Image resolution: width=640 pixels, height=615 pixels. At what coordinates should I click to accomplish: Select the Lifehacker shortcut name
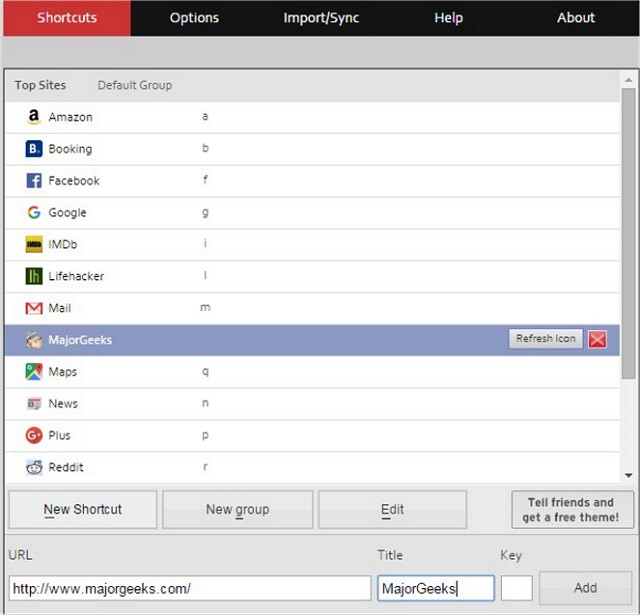76,276
